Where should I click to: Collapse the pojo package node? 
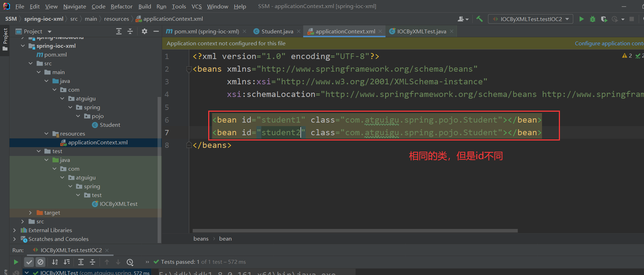click(x=78, y=116)
